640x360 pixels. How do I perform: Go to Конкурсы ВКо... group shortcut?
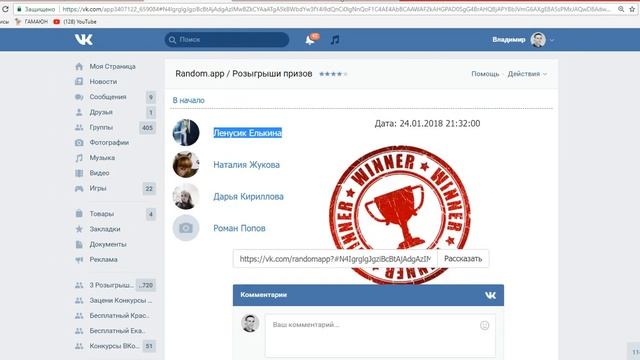pyautogui.click(x=115, y=346)
